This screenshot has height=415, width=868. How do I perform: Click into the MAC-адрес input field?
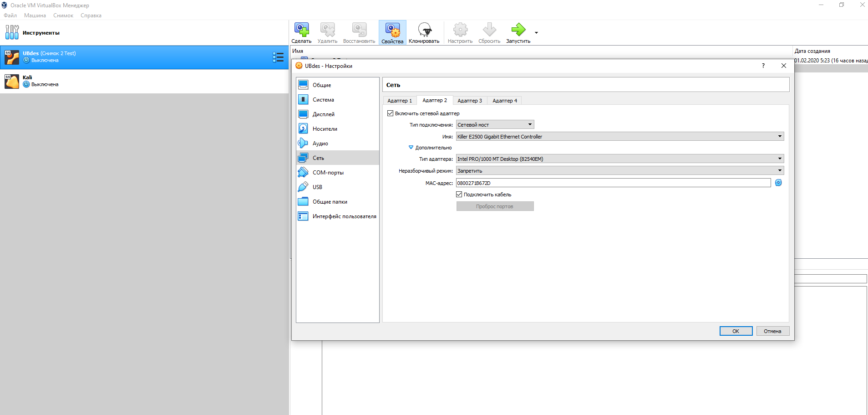click(613, 183)
